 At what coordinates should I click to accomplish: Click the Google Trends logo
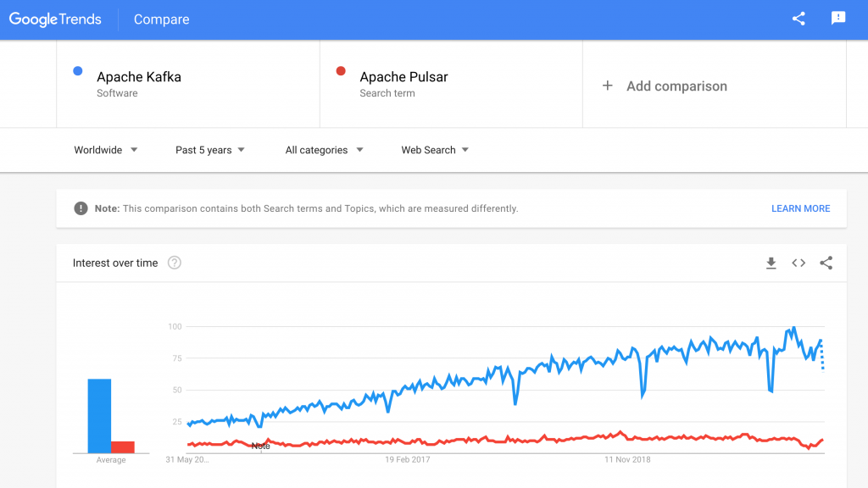(x=55, y=18)
